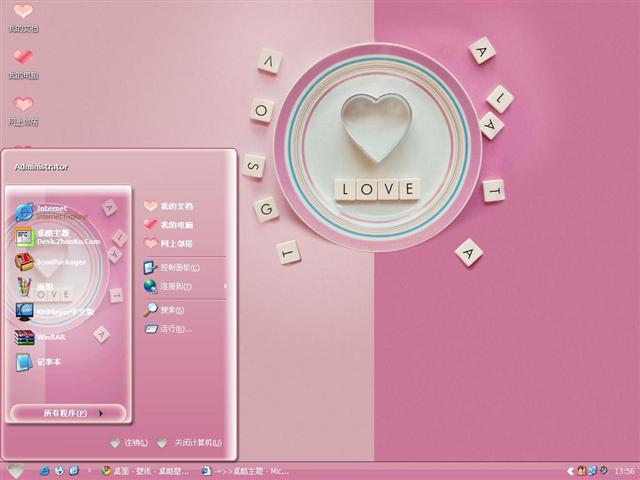Expand the Quick Launch overflow chevron
The width and height of the screenshot is (640, 480).
[89, 471]
